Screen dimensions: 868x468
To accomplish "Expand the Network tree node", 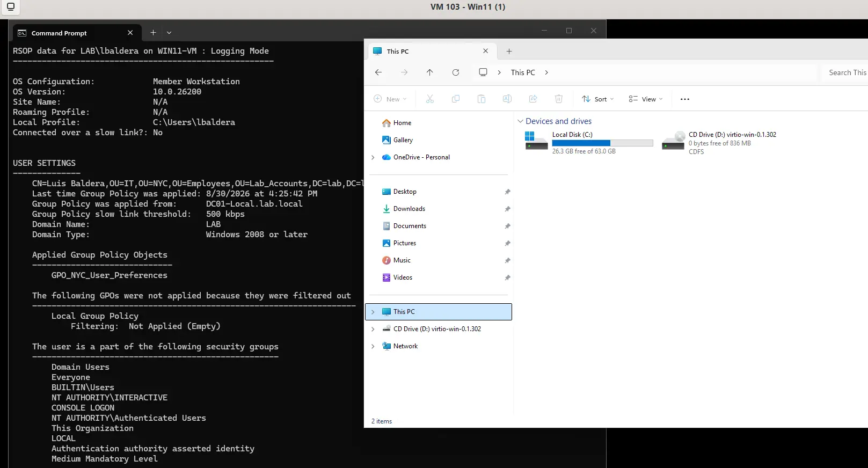I will point(373,346).
